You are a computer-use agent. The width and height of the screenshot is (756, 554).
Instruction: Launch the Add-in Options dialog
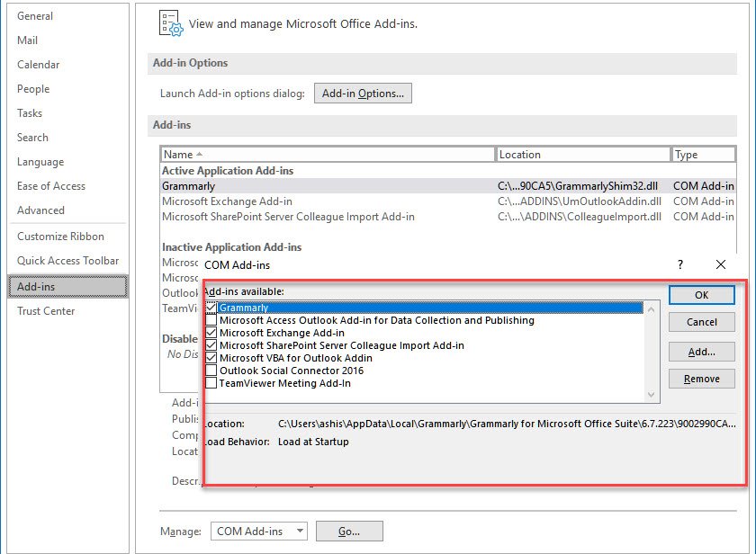pos(363,93)
